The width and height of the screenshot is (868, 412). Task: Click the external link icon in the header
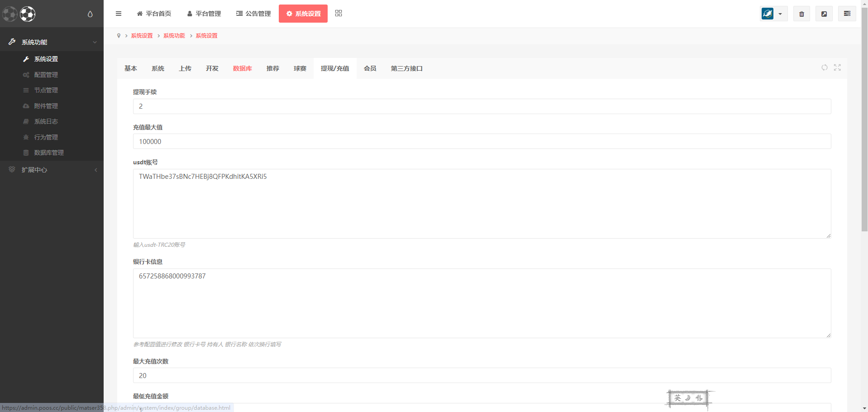tap(824, 14)
